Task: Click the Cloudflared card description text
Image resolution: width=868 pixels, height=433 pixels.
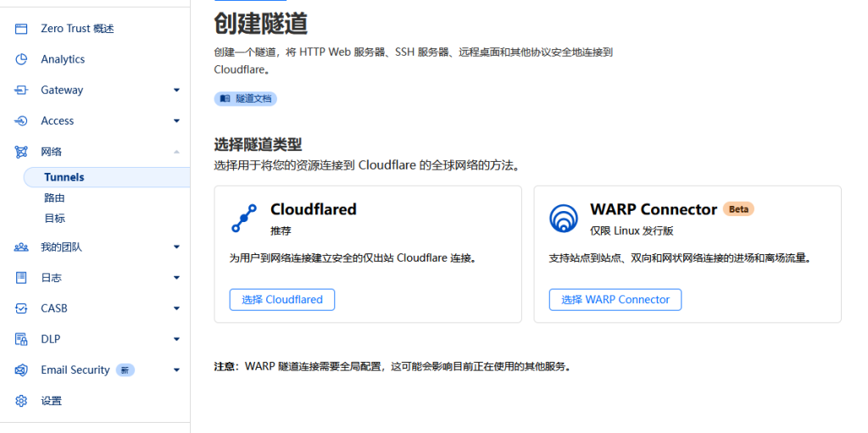Action: click(x=353, y=258)
